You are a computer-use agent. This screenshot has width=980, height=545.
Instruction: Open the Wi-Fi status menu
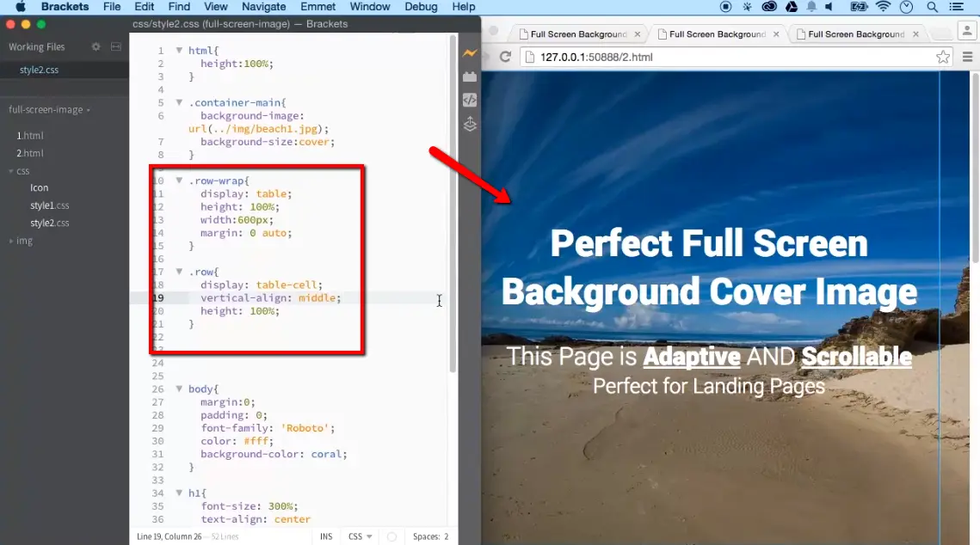(883, 7)
